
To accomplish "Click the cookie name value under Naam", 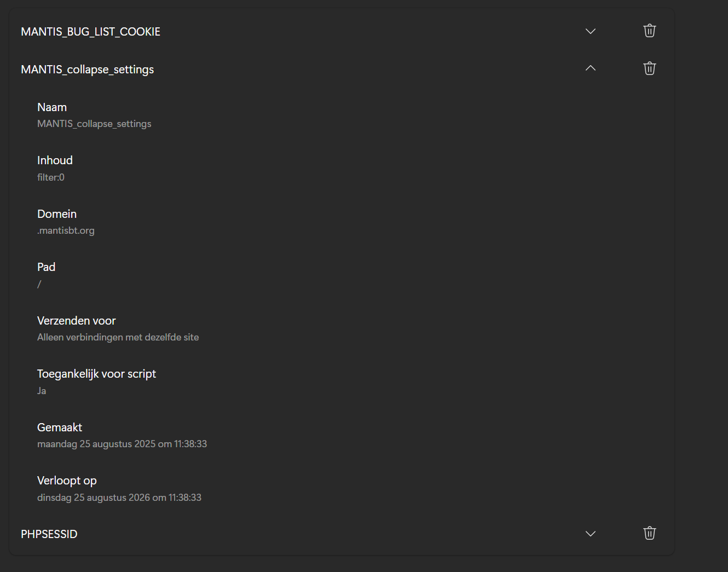I will 94,124.
